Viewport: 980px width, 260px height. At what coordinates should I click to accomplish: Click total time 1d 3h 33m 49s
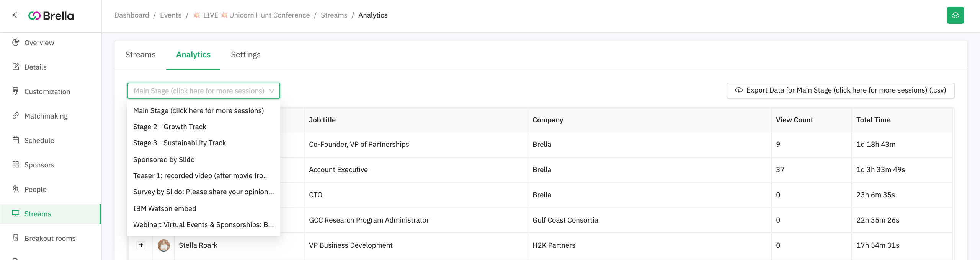point(880,169)
